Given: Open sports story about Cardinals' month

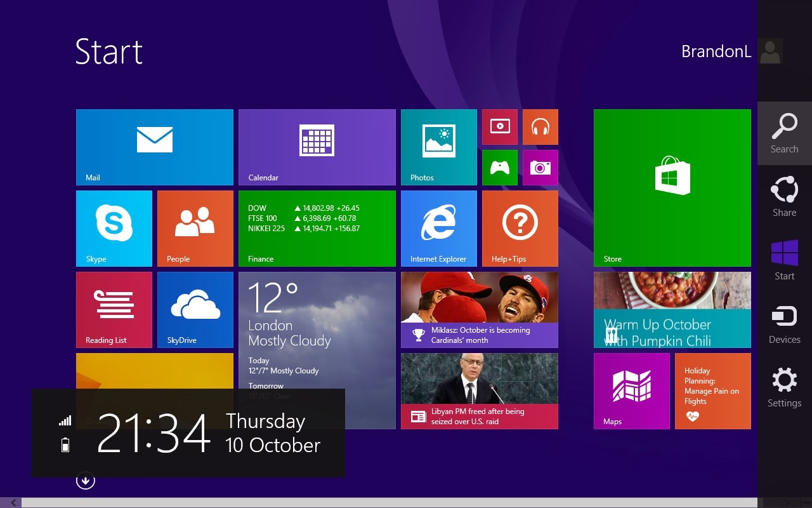Looking at the screenshot, I should pyautogui.click(x=480, y=310).
